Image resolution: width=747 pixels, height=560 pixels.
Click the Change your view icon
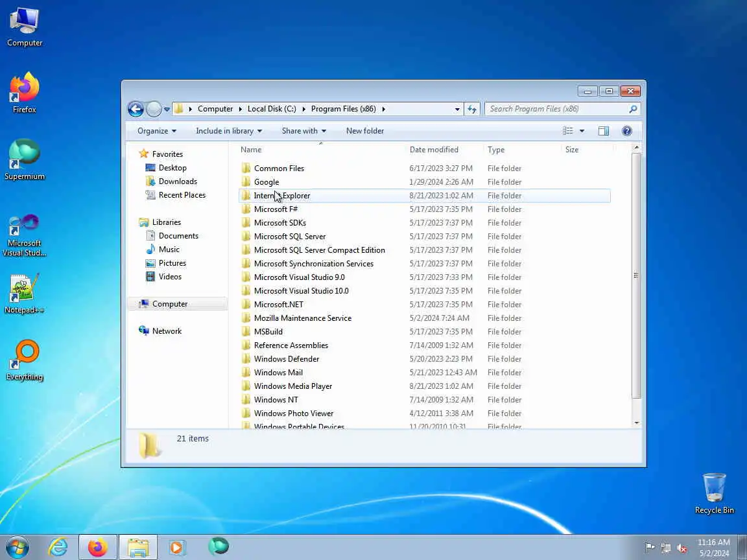click(x=568, y=131)
